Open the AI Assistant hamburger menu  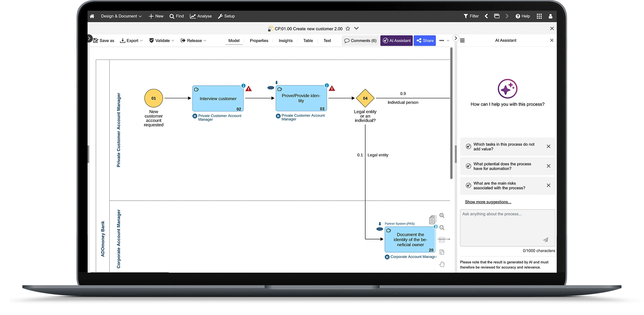pyautogui.click(x=462, y=41)
